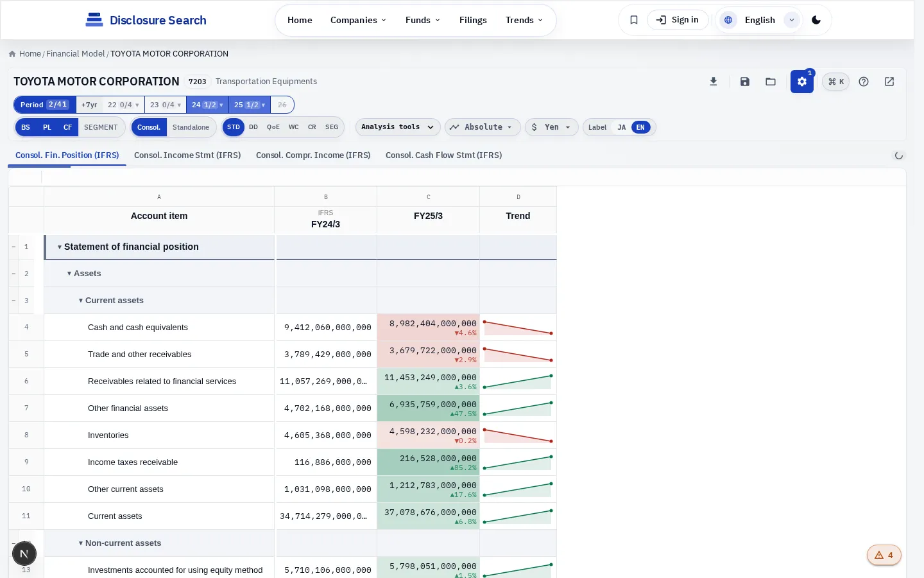Open Yen currency dropdown
This screenshot has height=578, width=924.
point(552,127)
